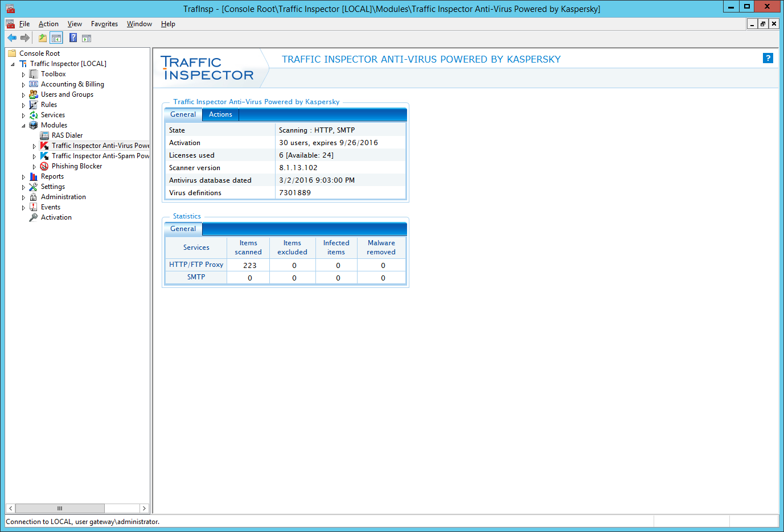The width and height of the screenshot is (784, 532).
Task: Switch to the Actions tab
Action: 220,114
